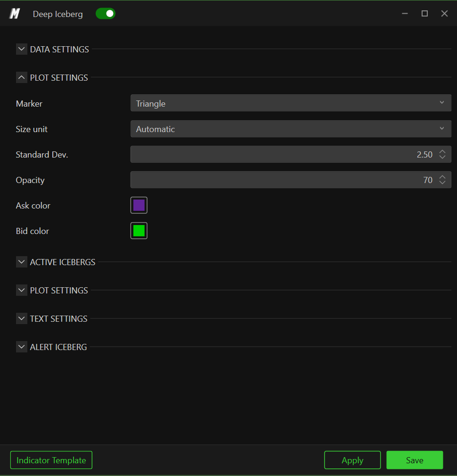Click the Standard Dev. value field

coord(291,154)
